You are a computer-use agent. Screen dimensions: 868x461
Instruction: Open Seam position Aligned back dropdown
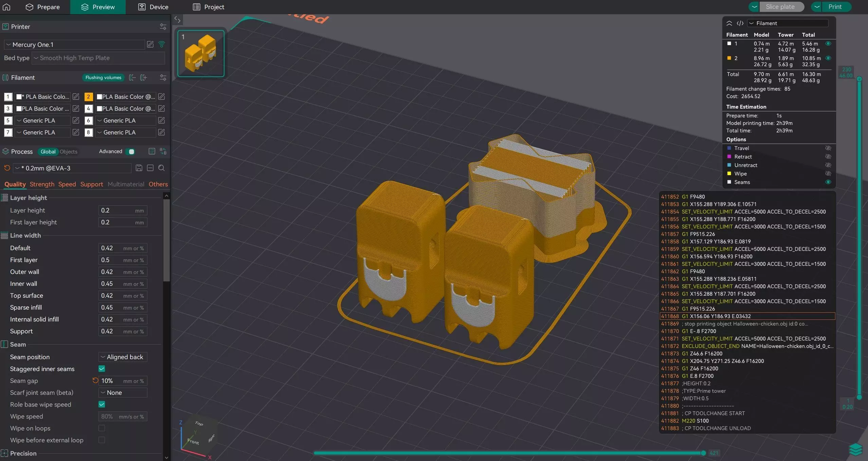coord(123,357)
